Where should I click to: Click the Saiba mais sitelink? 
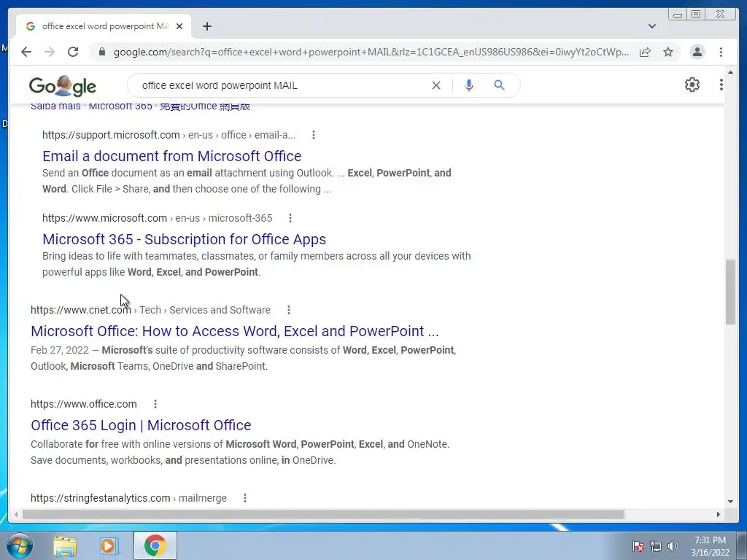coord(55,106)
